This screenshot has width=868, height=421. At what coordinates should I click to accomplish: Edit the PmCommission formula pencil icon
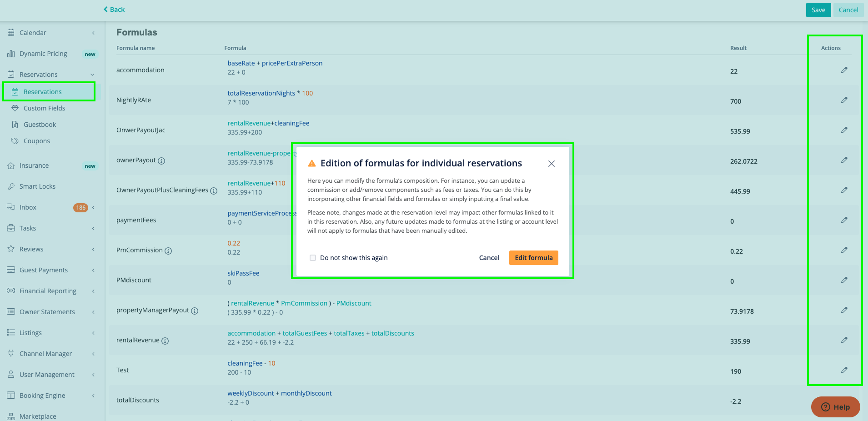[844, 250]
